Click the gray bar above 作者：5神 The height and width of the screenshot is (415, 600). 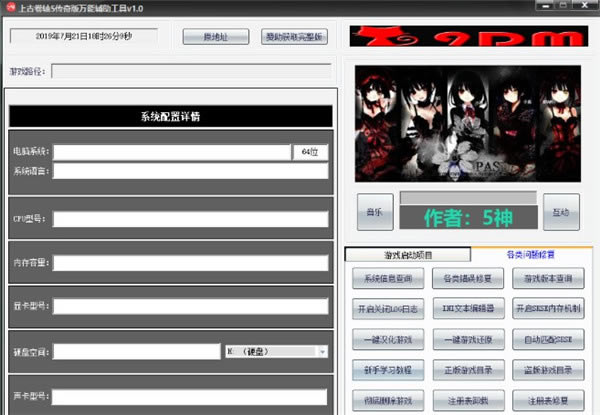pyautogui.click(x=468, y=198)
